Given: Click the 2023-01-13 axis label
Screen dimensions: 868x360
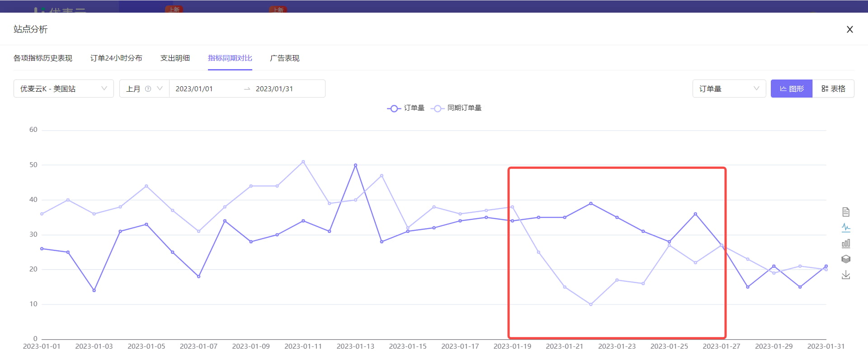Looking at the screenshot, I should pos(355,346).
